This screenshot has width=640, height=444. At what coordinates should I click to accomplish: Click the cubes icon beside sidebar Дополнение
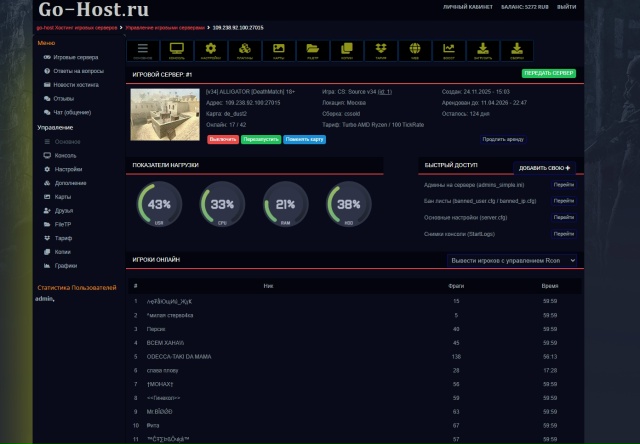click(x=47, y=183)
